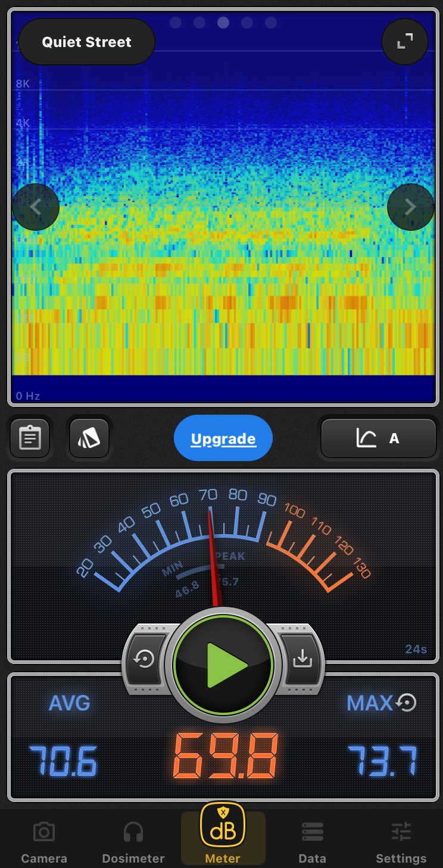Go to the next graph view arrow

point(410,207)
